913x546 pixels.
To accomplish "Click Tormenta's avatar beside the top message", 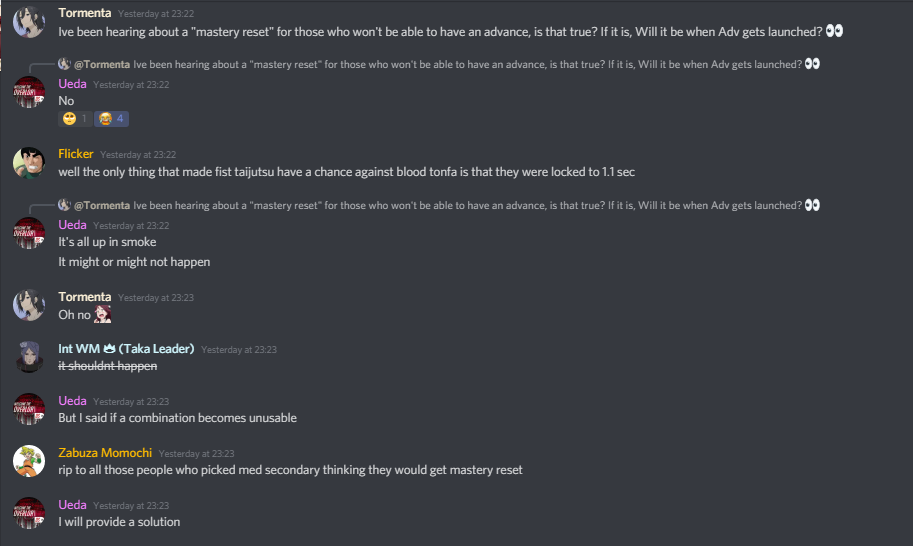I will point(29,22).
